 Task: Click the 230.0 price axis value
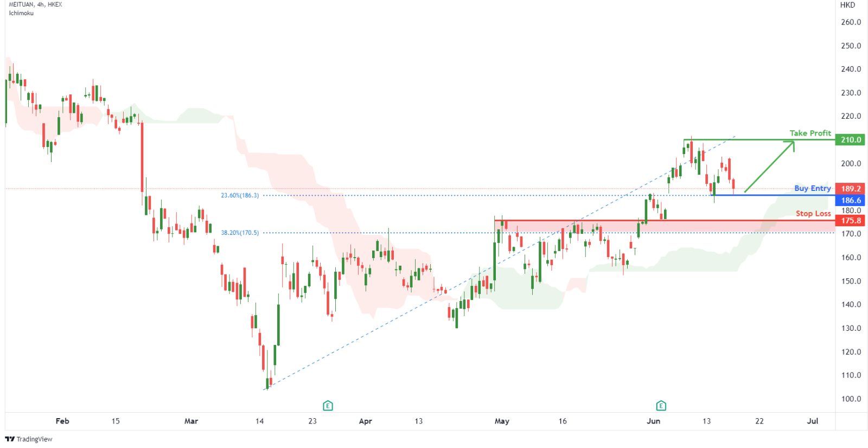851,93
